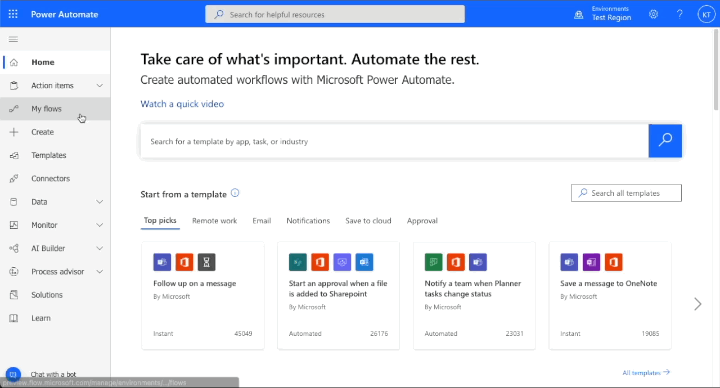
Task: Open the Watch a quick video link
Action: click(x=182, y=104)
